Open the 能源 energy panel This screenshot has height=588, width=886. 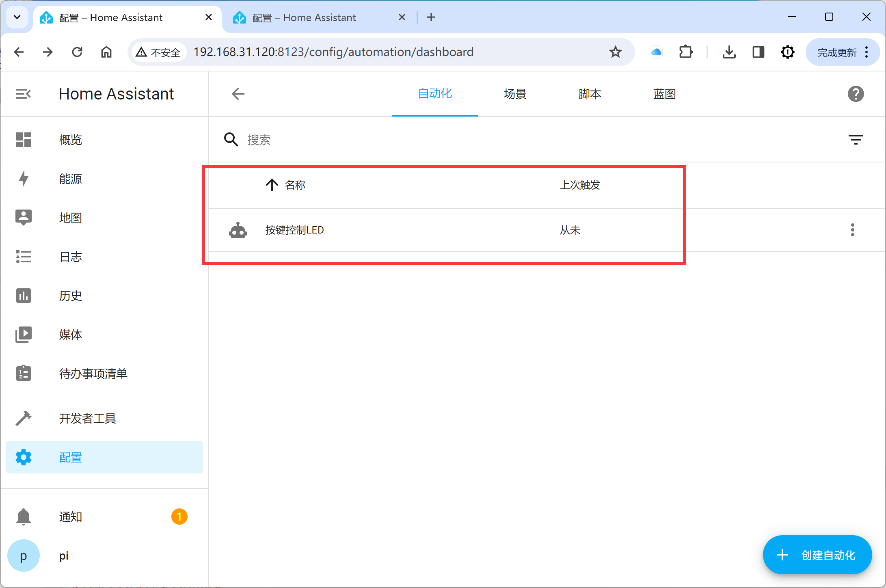coord(104,179)
